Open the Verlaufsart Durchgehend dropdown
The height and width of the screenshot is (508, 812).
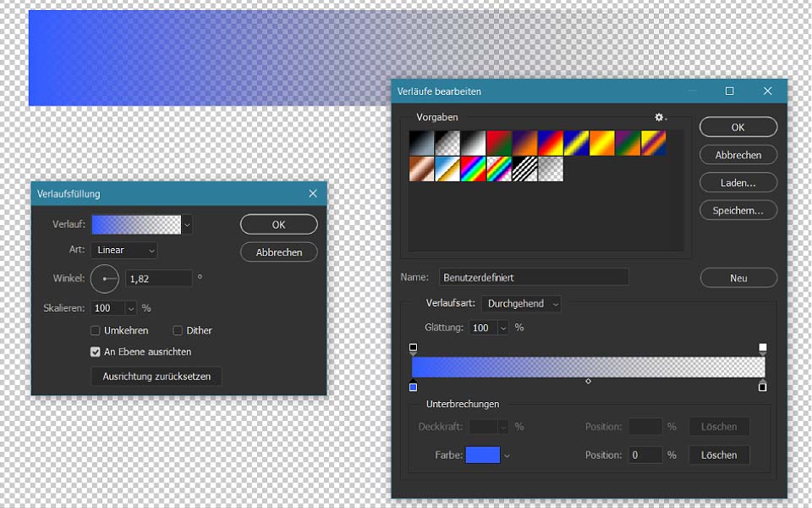(521, 304)
